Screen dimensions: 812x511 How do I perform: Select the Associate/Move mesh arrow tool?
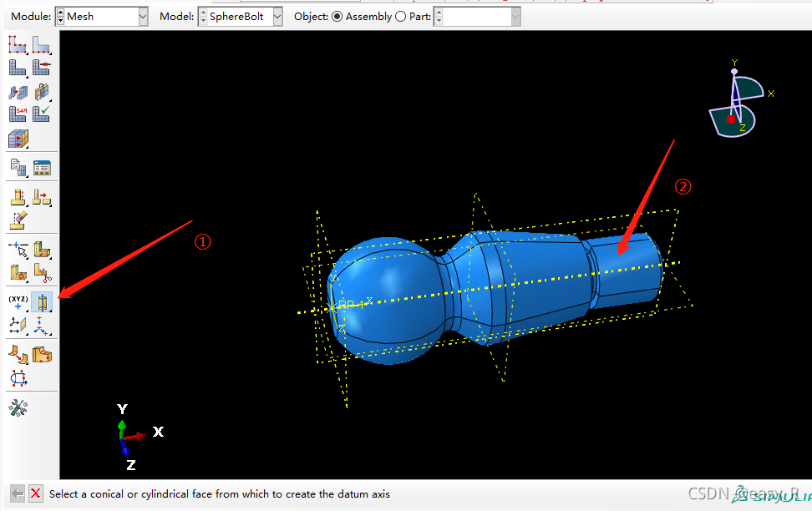point(42,197)
